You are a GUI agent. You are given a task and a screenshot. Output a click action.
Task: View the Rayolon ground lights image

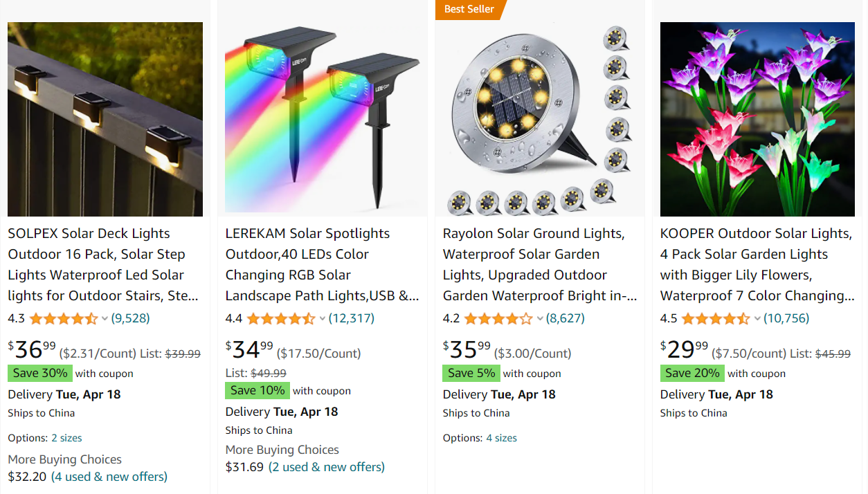pyautogui.click(x=540, y=119)
